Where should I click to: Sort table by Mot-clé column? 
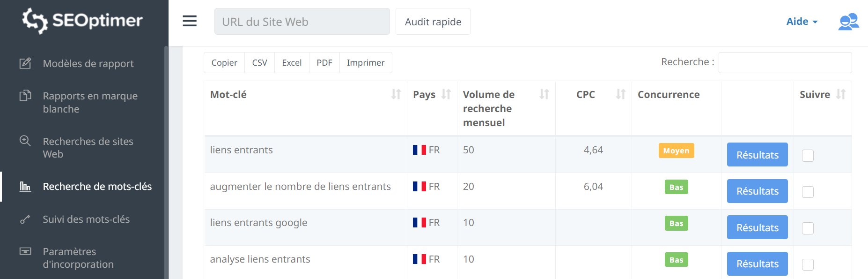(396, 94)
